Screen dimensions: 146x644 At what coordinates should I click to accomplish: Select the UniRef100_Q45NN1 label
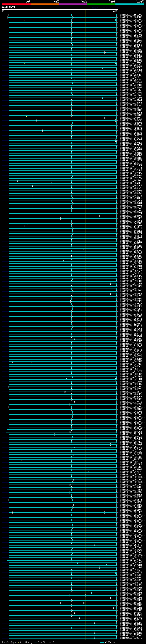(x=131, y=85)
